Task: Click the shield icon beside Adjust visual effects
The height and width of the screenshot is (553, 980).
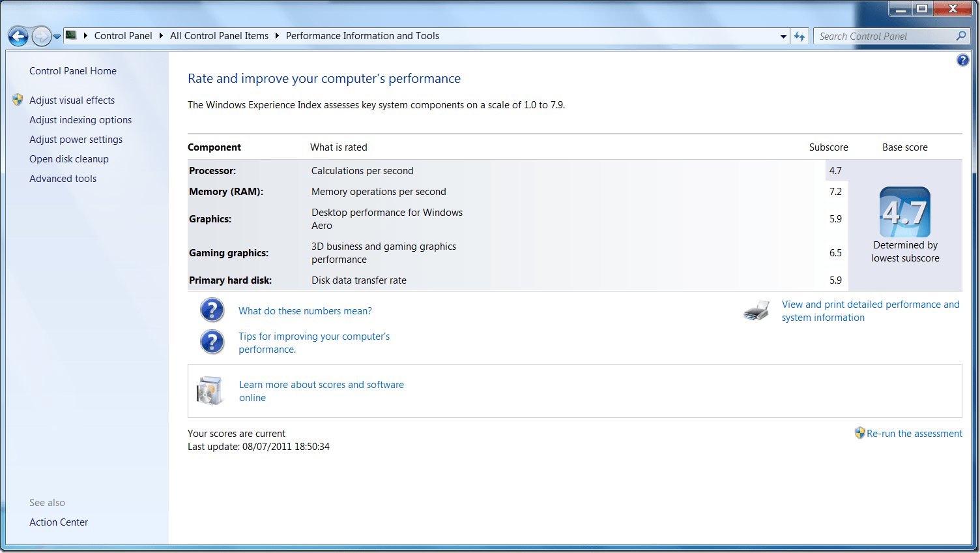Action: [x=18, y=100]
